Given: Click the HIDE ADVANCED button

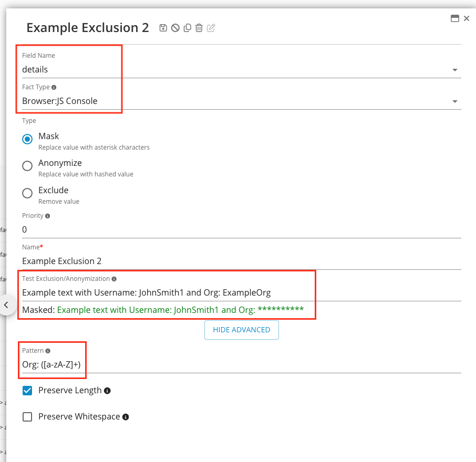Looking at the screenshot, I should (241, 330).
